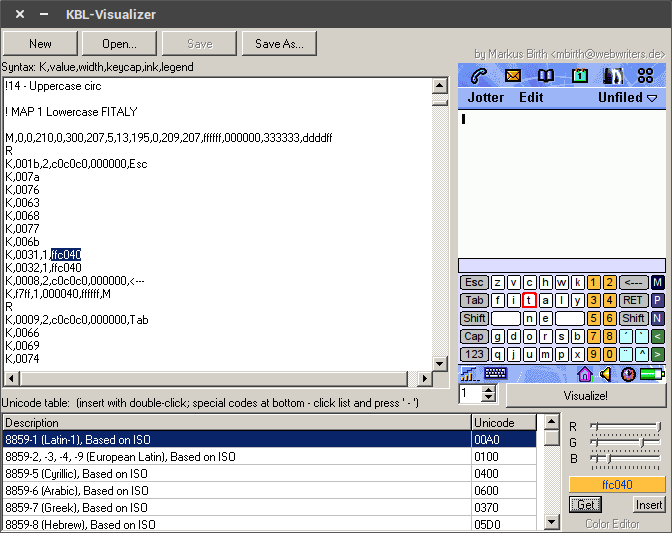The height and width of the screenshot is (533, 672).
Task: Open the Jotter menu
Action: pyautogui.click(x=486, y=98)
